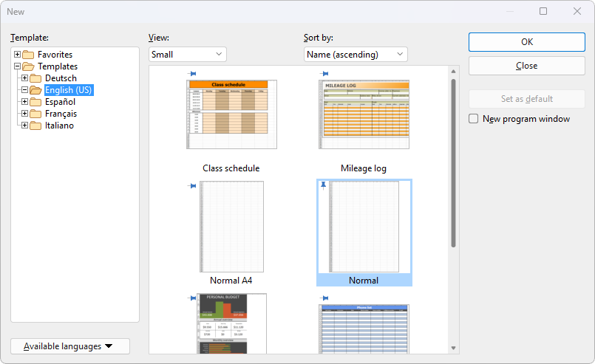Select the Mileage log template thumbnail

click(x=364, y=114)
